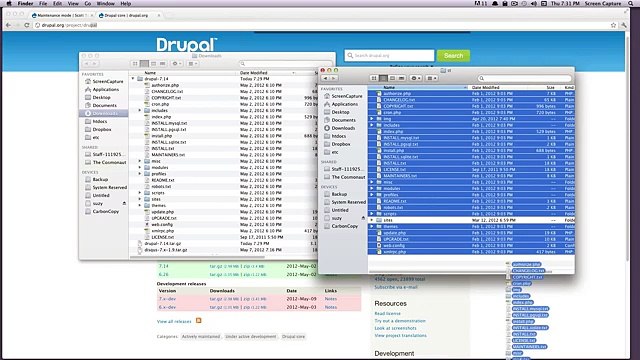Viewport: 640px width, 360px height.
Task: Expand the img folder in the front window
Action: [x=372, y=119]
